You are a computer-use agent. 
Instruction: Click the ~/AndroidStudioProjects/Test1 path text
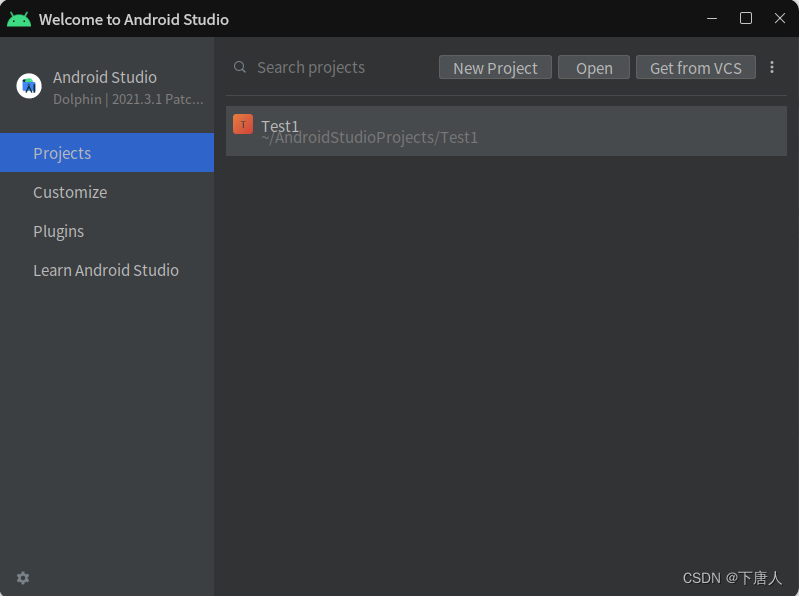(x=369, y=138)
